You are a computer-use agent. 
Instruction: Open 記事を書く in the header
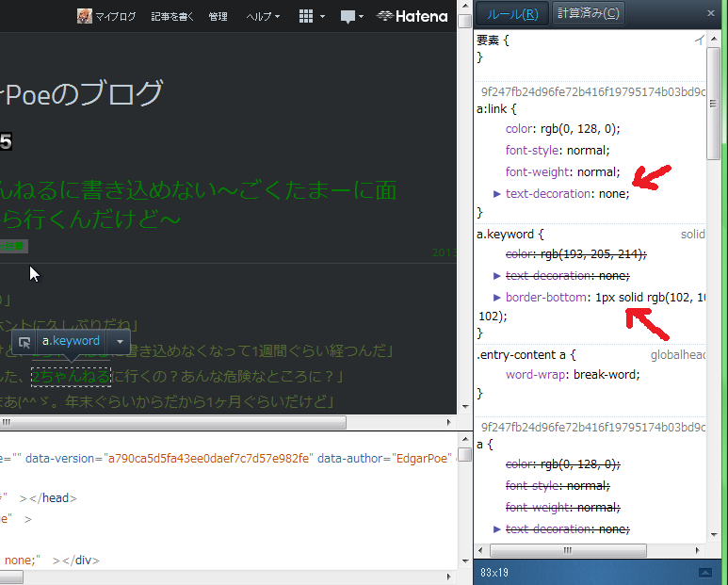click(172, 17)
